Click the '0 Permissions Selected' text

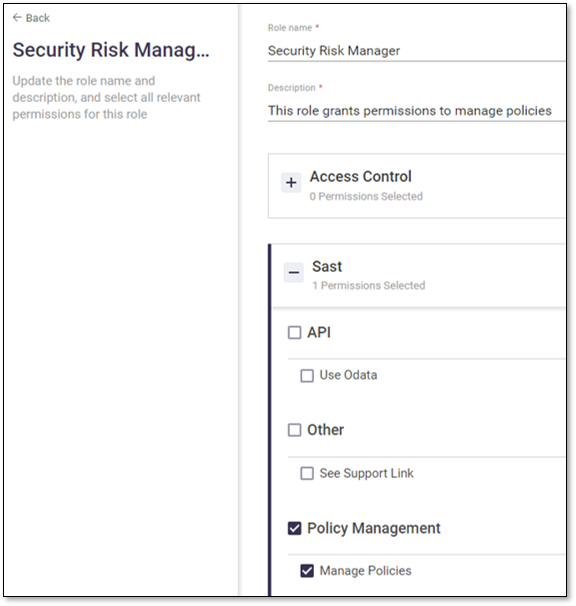click(366, 196)
